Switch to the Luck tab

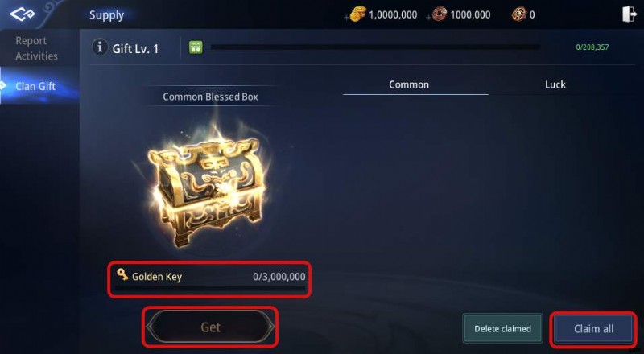pyautogui.click(x=555, y=85)
